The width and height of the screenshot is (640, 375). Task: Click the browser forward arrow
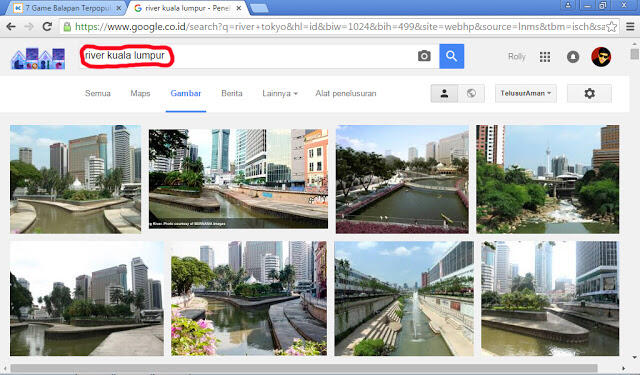(x=29, y=27)
